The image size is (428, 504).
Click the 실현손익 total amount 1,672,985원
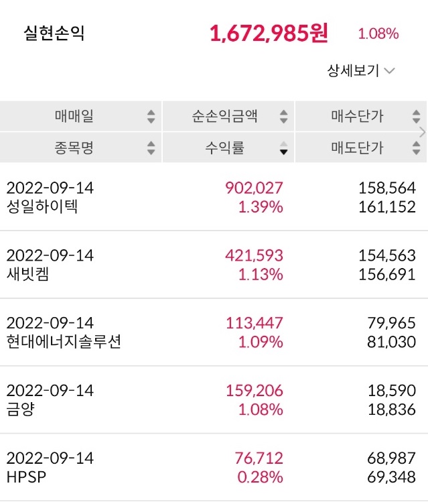coord(269,34)
